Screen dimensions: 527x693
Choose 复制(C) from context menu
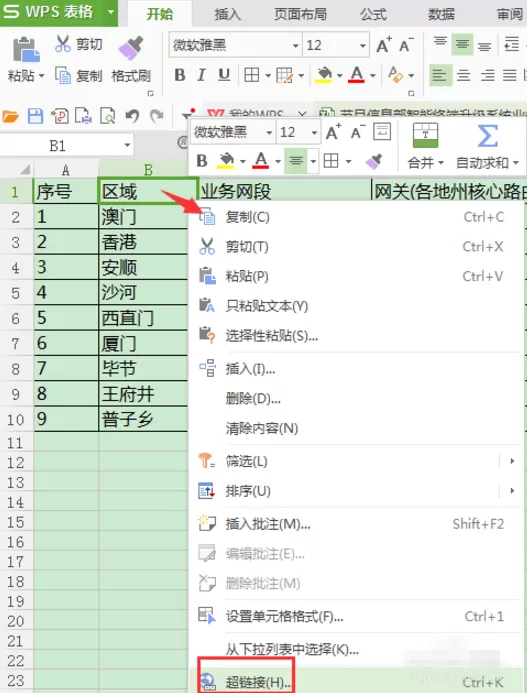(x=356, y=217)
